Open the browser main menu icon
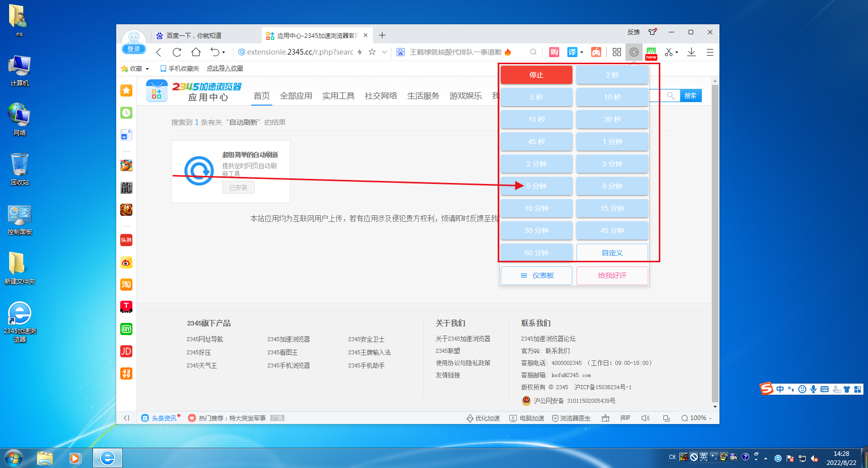The image size is (868, 468). [x=710, y=52]
